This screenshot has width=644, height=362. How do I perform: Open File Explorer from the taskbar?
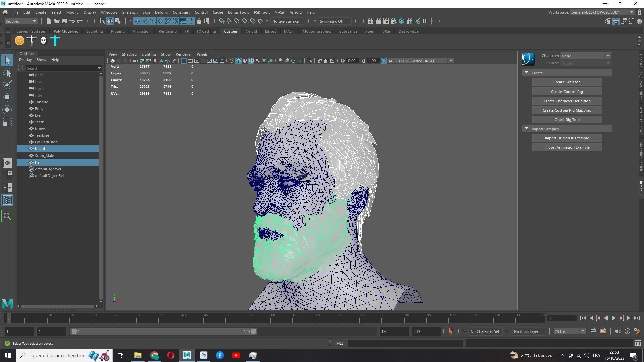(x=138, y=355)
